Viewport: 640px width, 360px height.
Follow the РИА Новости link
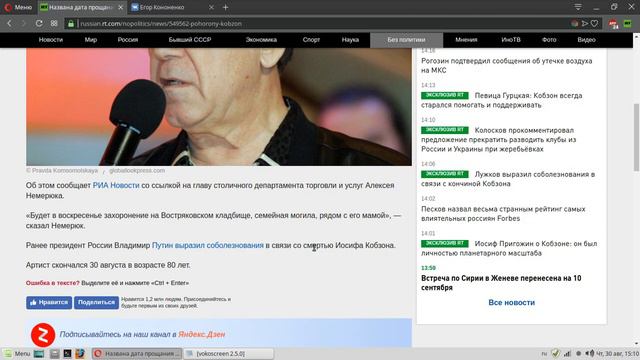pyautogui.click(x=116, y=185)
